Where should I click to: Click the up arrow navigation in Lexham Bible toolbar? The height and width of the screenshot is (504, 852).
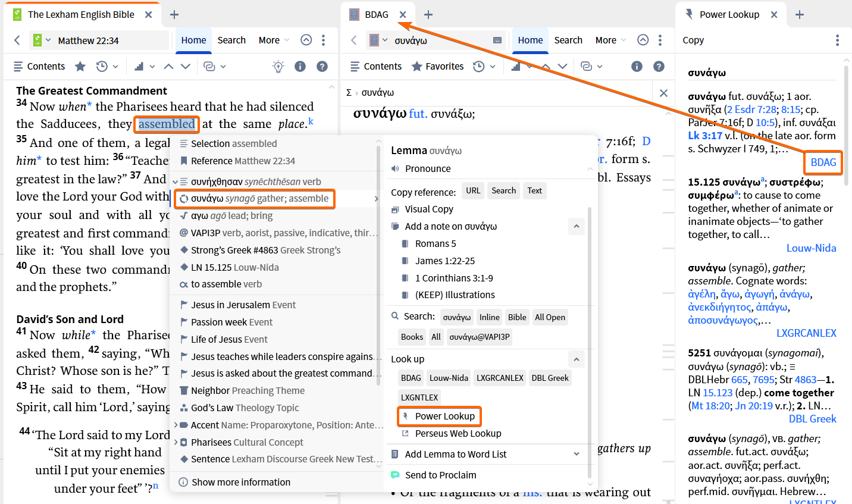[x=168, y=66]
